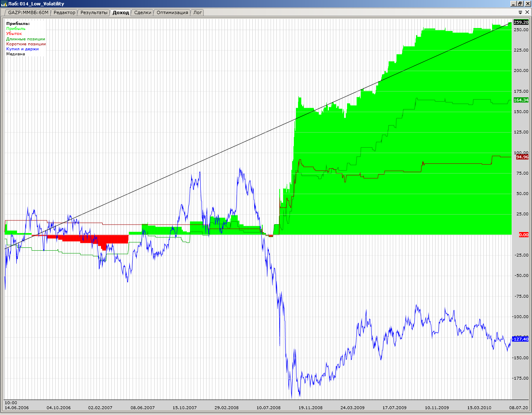Click the 225.00 Y-axis label

coord(521,50)
